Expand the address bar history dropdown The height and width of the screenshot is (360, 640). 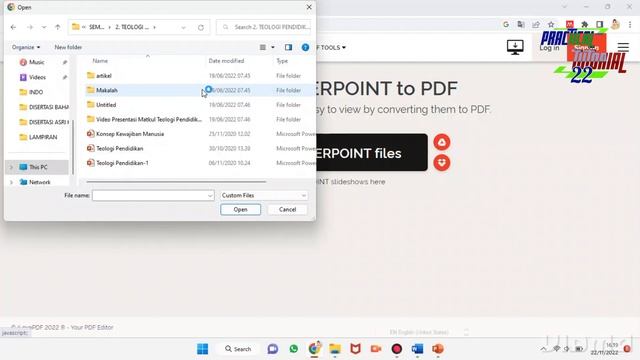[x=183, y=27]
